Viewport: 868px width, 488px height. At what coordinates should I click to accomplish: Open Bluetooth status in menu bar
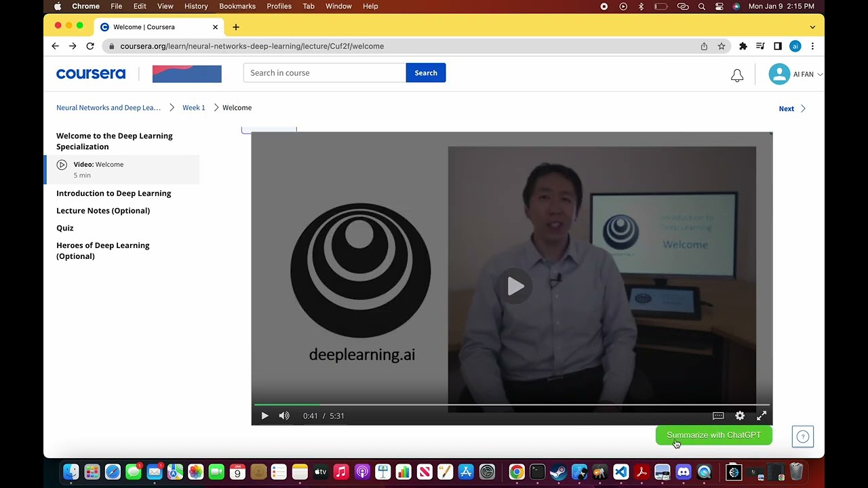click(641, 6)
